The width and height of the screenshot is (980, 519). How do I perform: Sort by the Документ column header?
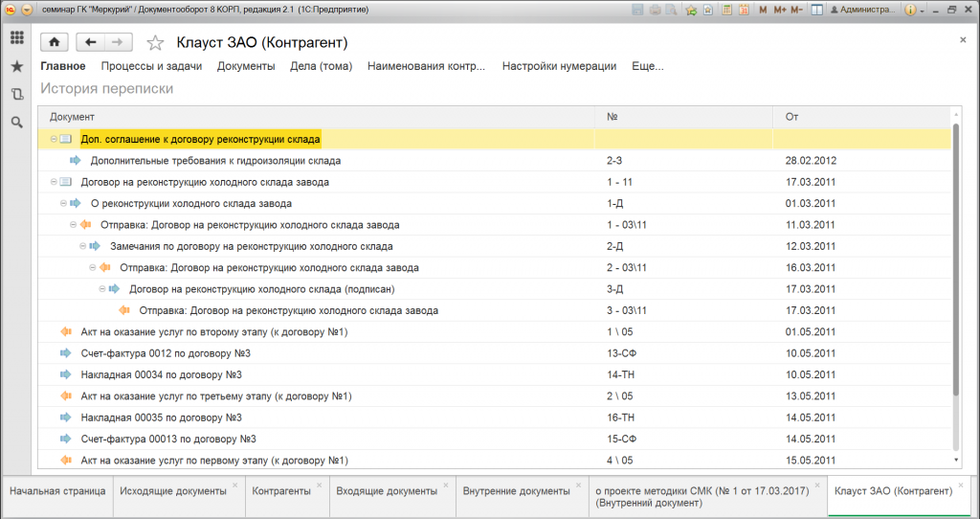(316, 117)
